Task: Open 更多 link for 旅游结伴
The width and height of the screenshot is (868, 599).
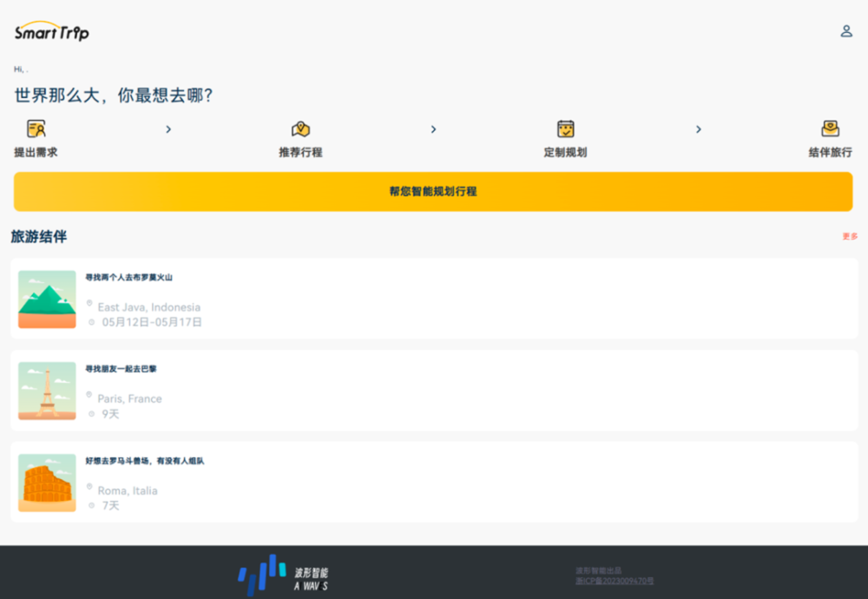Action: (x=850, y=236)
